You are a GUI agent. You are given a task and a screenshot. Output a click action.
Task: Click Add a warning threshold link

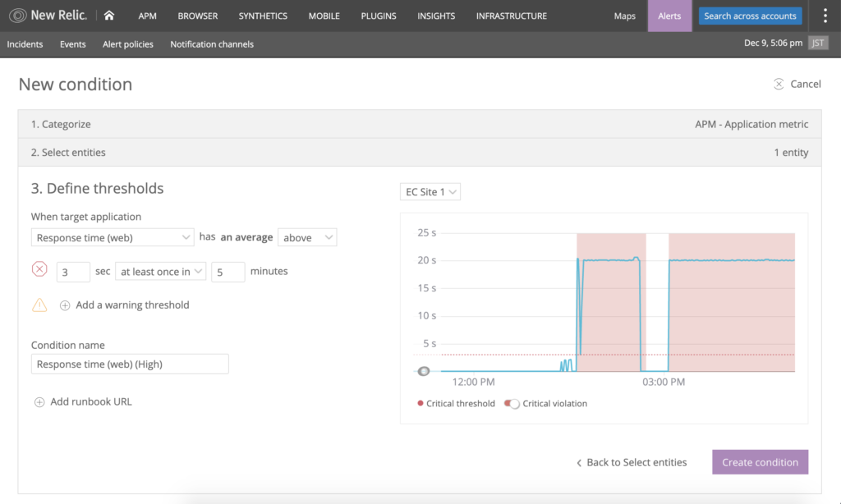132,305
